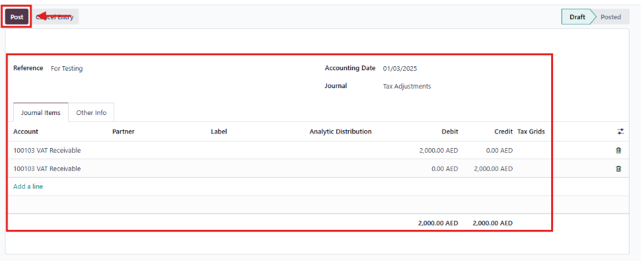Edit the 2,000.00 AED debit cell

pos(438,150)
